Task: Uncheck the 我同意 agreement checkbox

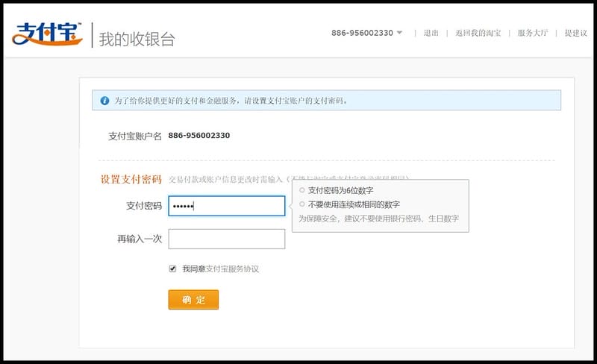Action: pyautogui.click(x=172, y=269)
